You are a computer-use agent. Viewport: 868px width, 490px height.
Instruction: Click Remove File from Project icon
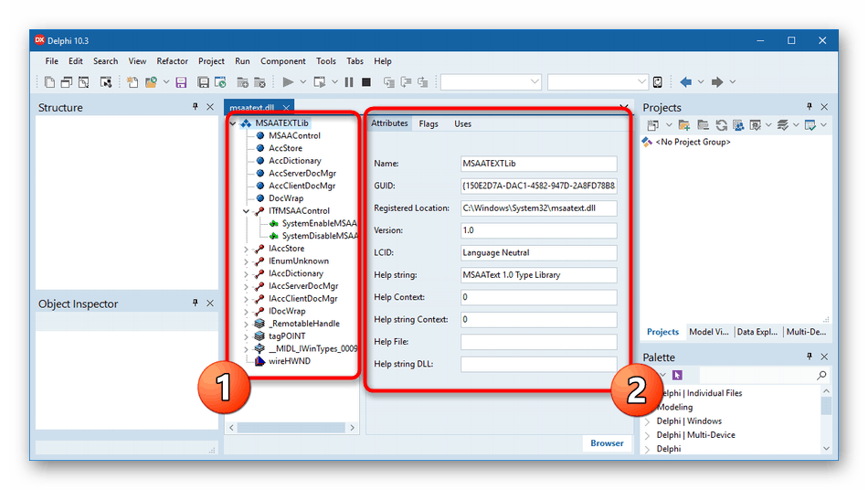(259, 82)
